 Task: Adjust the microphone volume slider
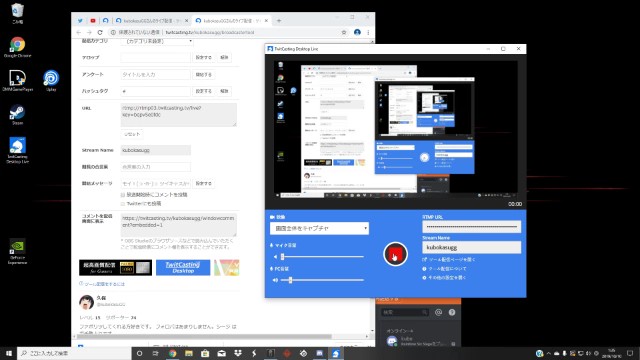tap(322, 257)
